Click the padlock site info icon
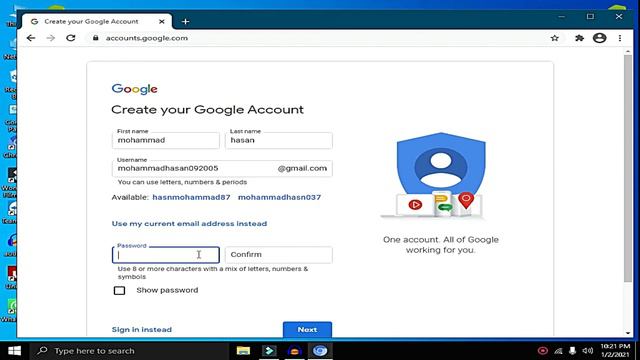This screenshot has width=640, height=360. [x=96, y=38]
